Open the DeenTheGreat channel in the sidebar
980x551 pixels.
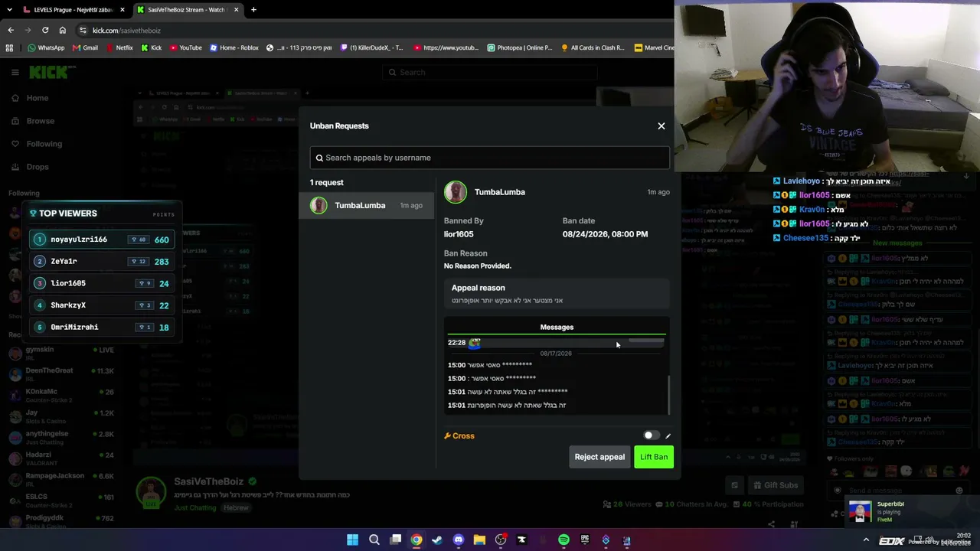pos(61,374)
